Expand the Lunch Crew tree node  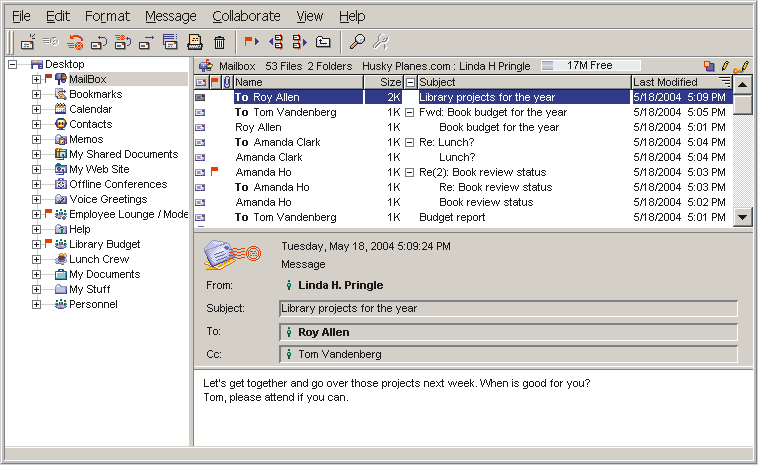(36, 259)
